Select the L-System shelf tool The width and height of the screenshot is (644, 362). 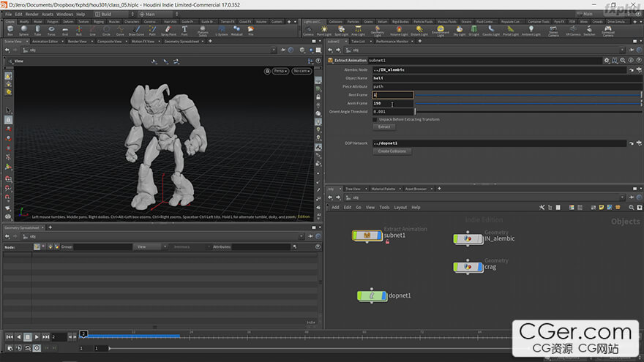click(222, 31)
